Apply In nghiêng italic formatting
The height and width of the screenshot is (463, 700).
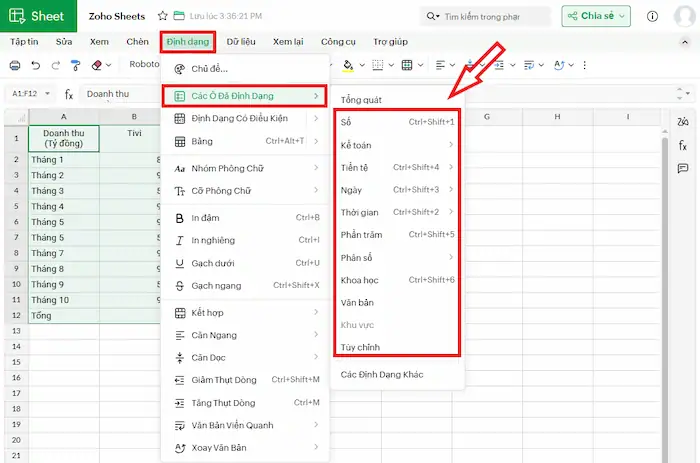tap(245, 240)
